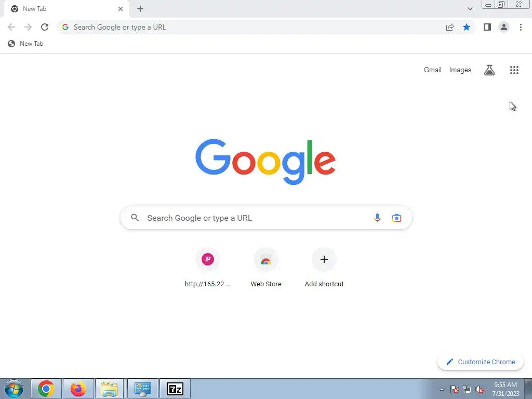Open 7-Zip from the taskbar
Screen dimensions: 532x399
(175, 389)
